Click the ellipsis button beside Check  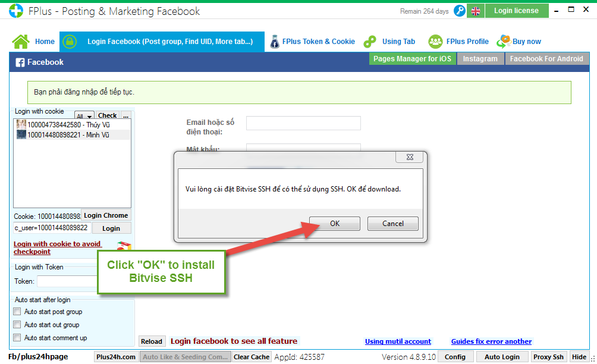click(x=126, y=115)
